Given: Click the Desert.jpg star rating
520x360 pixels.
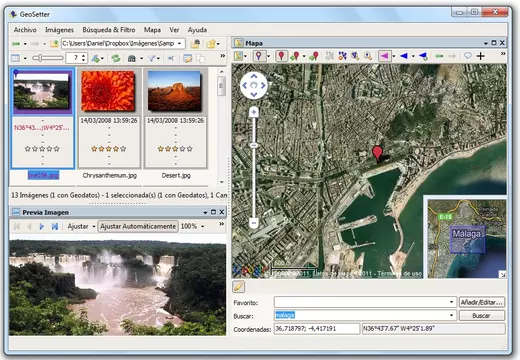Looking at the screenshot, I should [x=175, y=149].
